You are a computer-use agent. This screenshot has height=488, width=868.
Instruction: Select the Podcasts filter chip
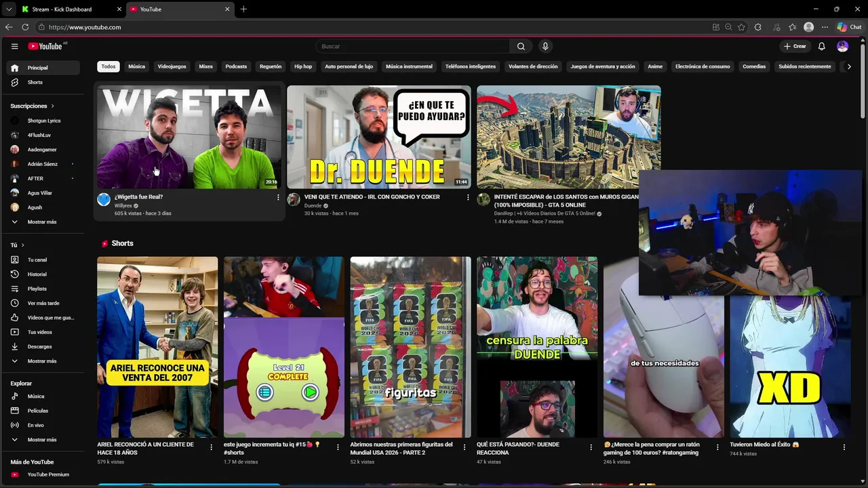(x=236, y=66)
